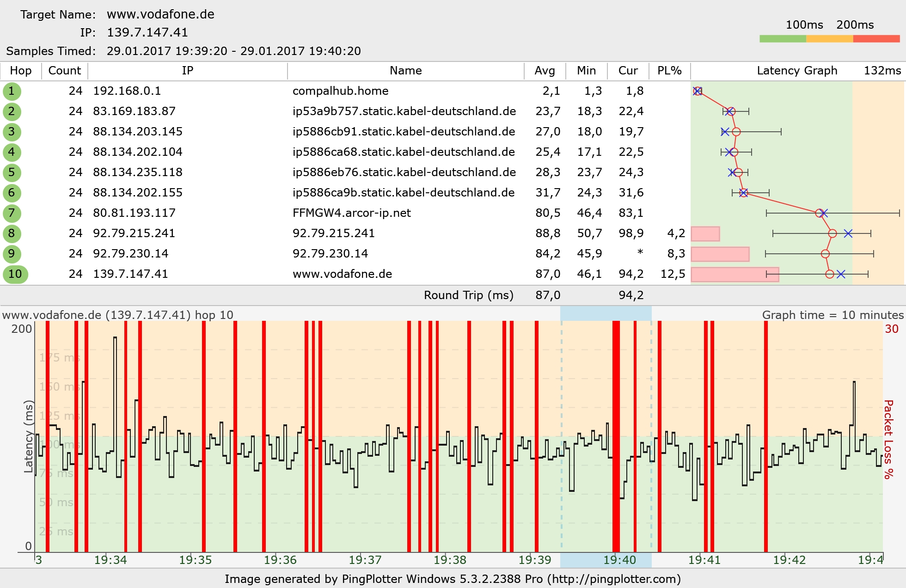Click the Hop column header

tap(21, 71)
